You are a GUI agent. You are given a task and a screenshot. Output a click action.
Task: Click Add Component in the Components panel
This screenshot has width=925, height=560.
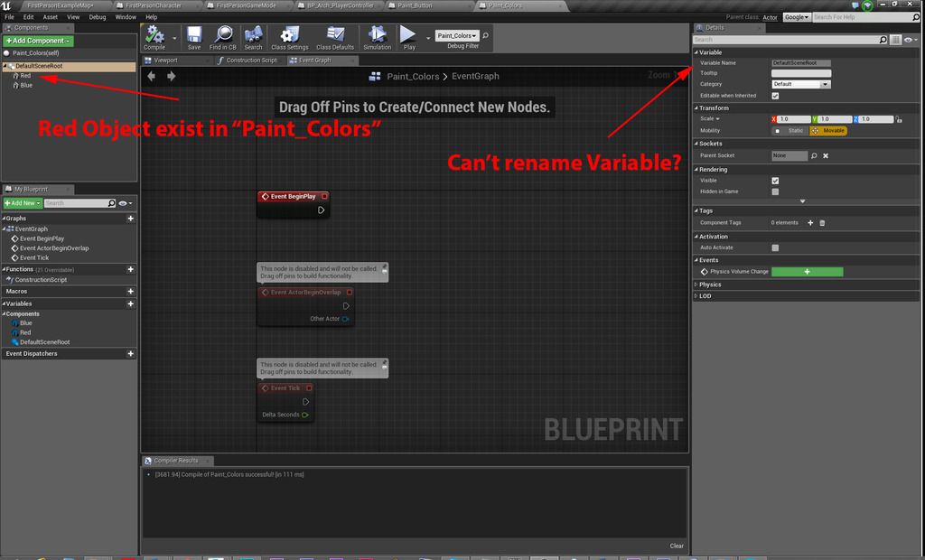point(38,41)
